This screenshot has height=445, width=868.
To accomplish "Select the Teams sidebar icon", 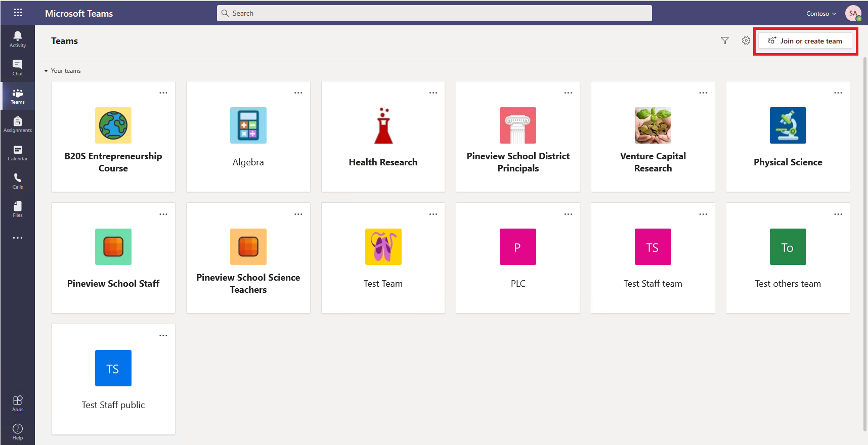I will tap(18, 96).
